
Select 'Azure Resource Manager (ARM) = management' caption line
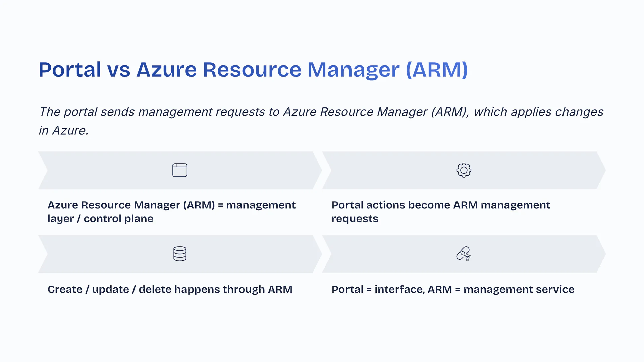tap(171, 205)
